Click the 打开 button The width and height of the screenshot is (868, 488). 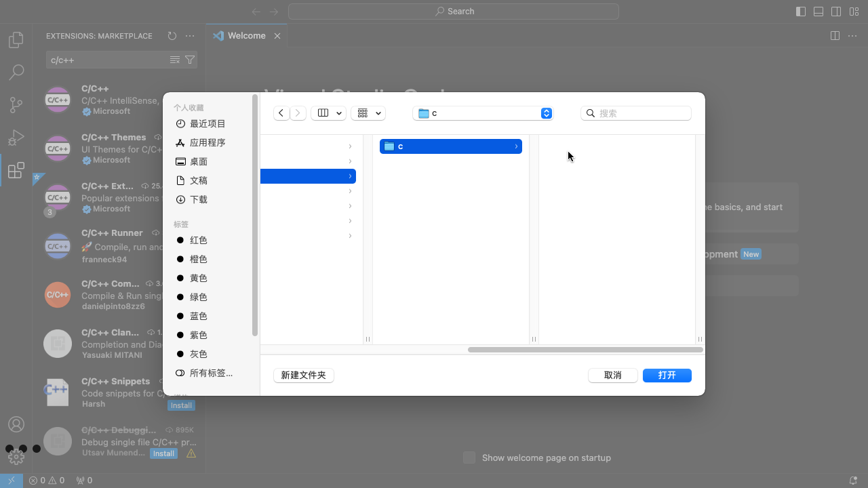pos(667,375)
